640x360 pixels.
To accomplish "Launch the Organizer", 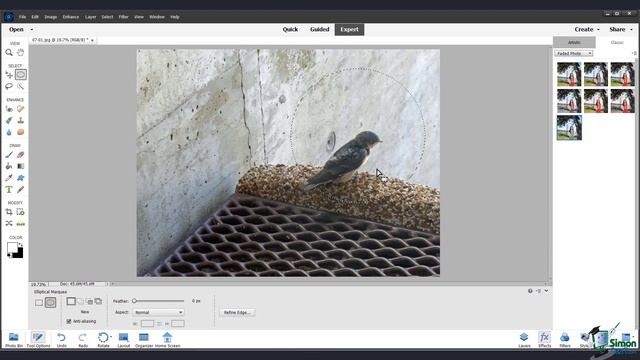I will click(x=144, y=340).
